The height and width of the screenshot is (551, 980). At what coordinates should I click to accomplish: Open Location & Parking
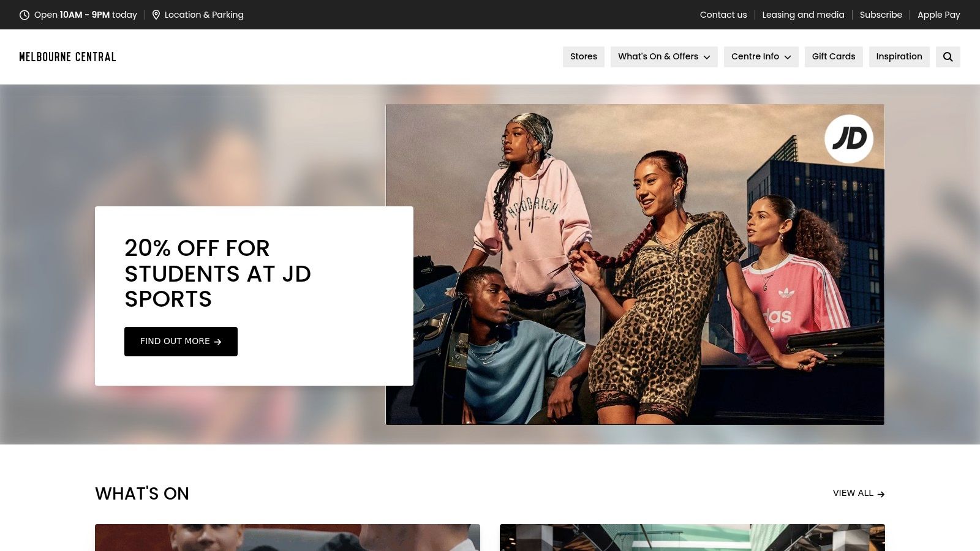pyautogui.click(x=204, y=15)
